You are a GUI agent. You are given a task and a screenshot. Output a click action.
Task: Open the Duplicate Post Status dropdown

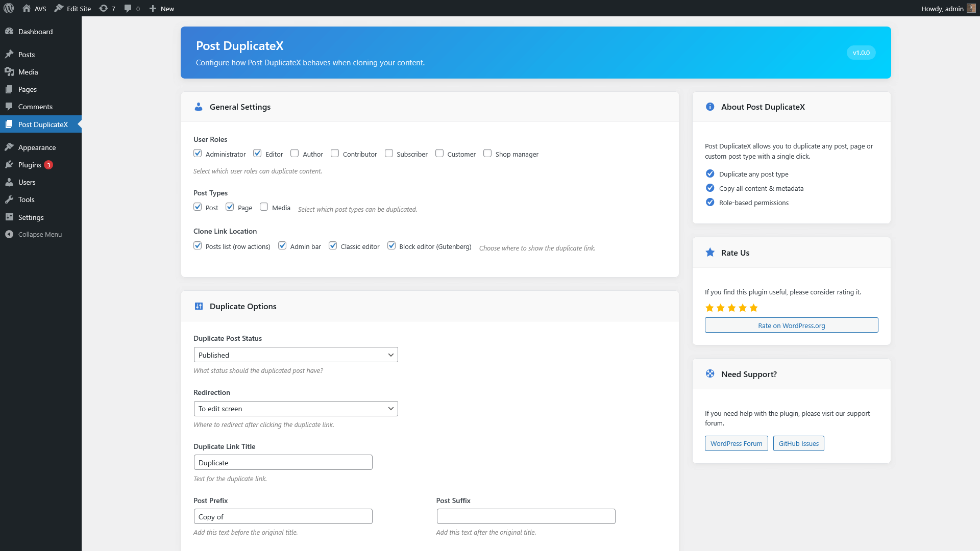coord(296,355)
